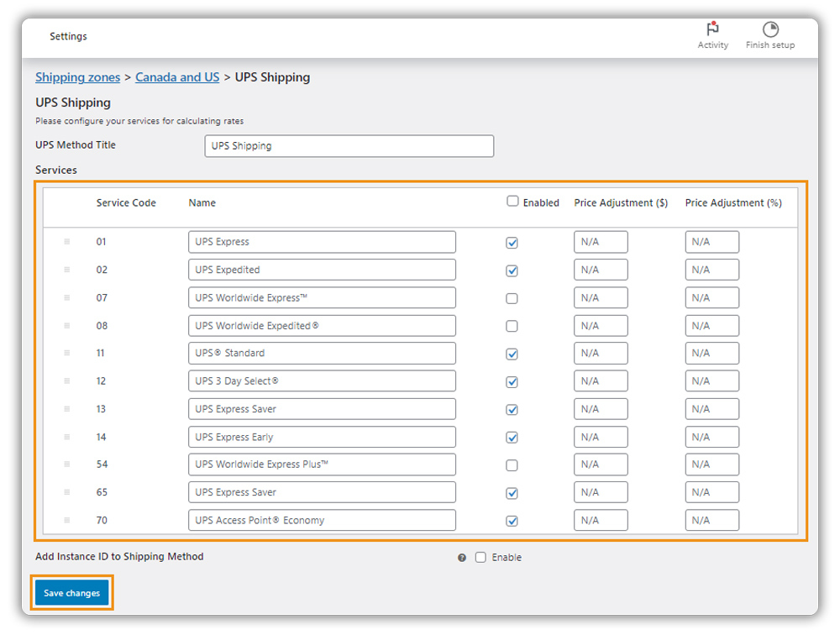The width and height of the screenshot is (840, 635).
Task: Edit service 65 Express Saver name field
Action: 322,492
